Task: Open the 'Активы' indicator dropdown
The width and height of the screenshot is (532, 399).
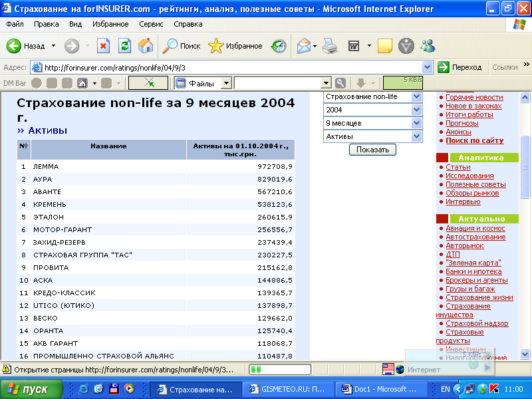Action: 417,136
